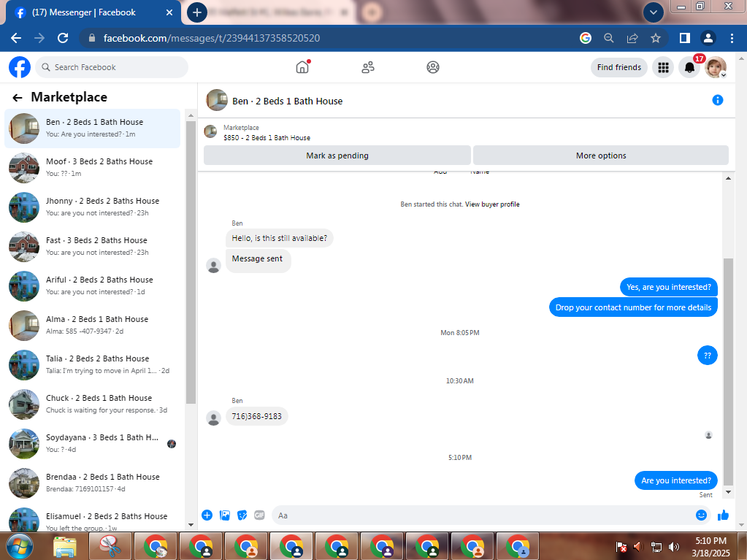Open conversation information icon
Viewport: 747px width, 560px height.
(x=718, y=100)
